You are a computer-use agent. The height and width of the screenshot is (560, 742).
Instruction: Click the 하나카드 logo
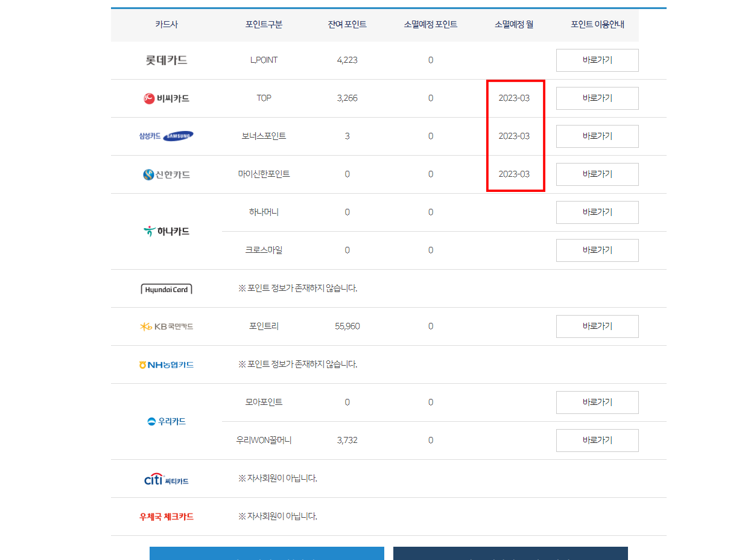tap(166, 231)
